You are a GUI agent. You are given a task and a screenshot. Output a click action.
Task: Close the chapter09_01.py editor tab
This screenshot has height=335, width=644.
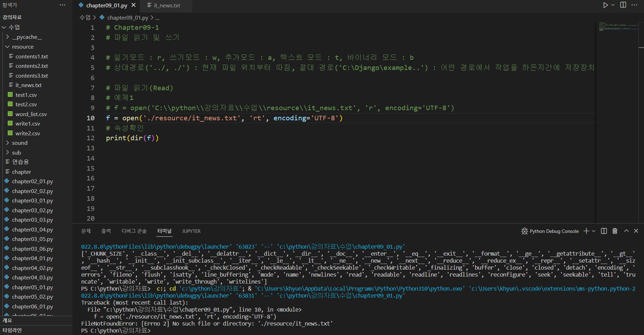coord(133,5)
